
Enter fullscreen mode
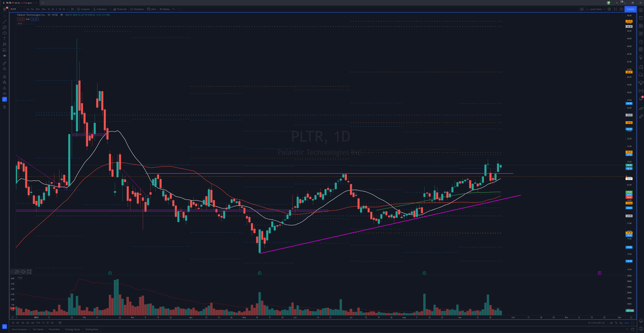tap(615, 9)
